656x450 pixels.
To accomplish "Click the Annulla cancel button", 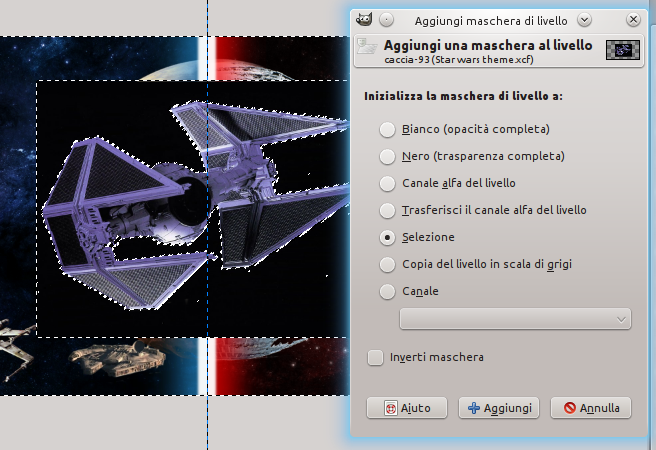I will pyautogui.click(x=591, y=408).
